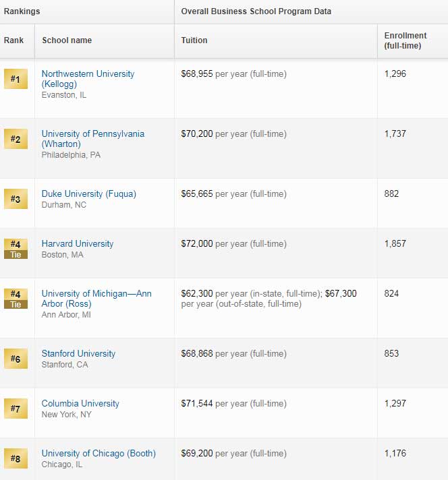448x480 pixels.
Task: Click the #6 gold rank badge
Action: coord(16,359)
